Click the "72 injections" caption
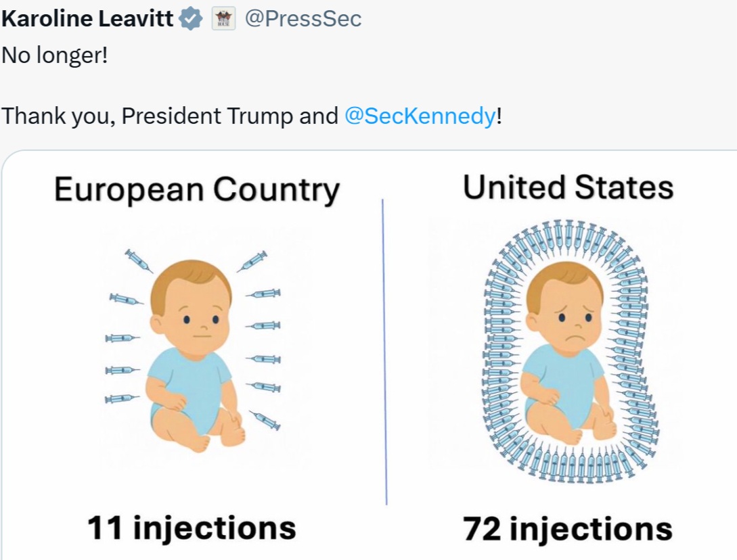The width and height of the screenshot is (737, 560). click(x=568, y=529)
